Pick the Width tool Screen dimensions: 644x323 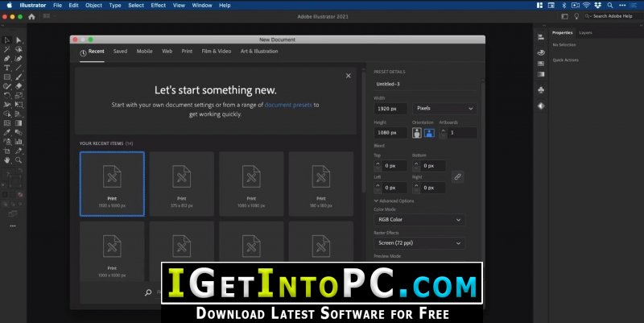coord(7,105)
